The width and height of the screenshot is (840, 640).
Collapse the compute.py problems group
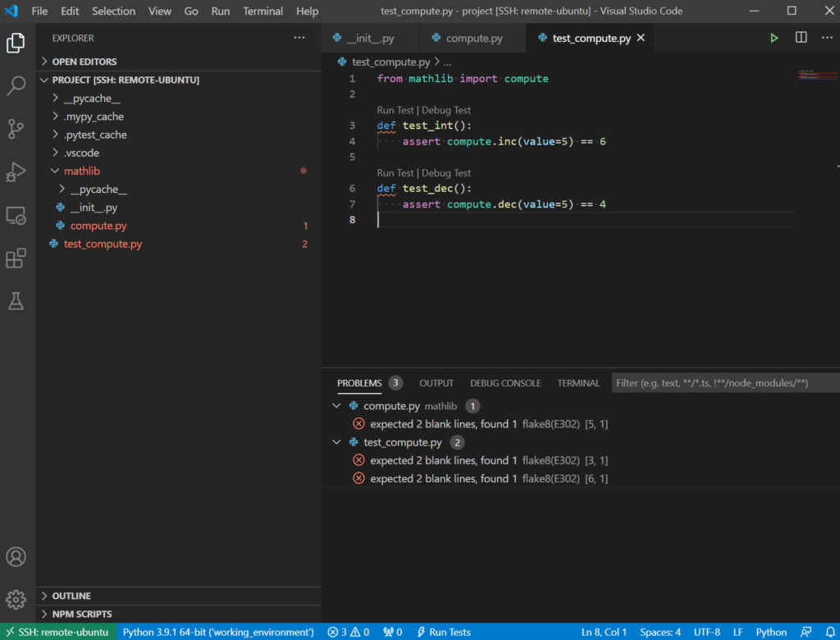coord(339,405)
